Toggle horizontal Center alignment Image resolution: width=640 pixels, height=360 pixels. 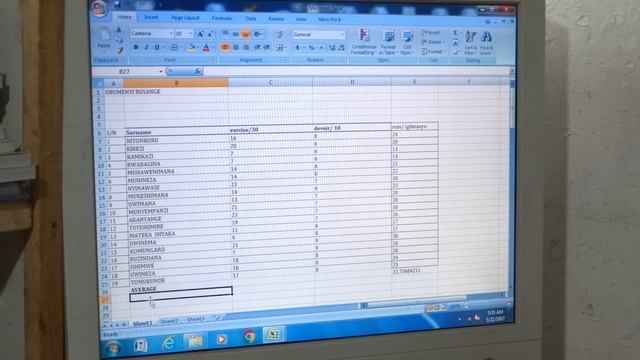[236, 48]
